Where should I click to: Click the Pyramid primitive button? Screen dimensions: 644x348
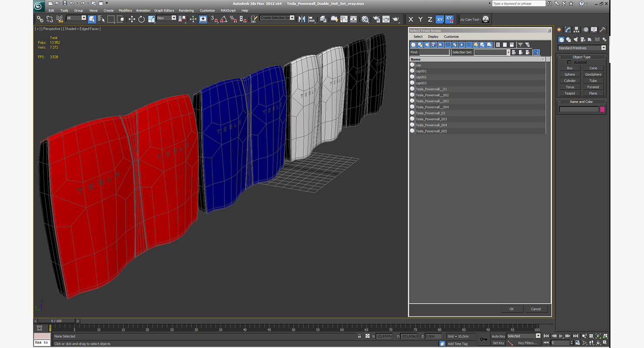point(593,87)
